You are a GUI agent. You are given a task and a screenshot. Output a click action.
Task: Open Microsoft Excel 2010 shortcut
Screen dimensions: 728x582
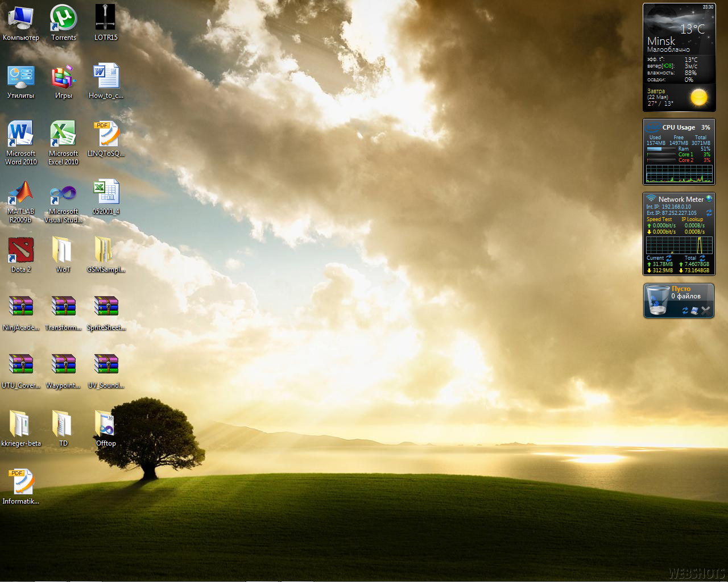tap(63, 135)
